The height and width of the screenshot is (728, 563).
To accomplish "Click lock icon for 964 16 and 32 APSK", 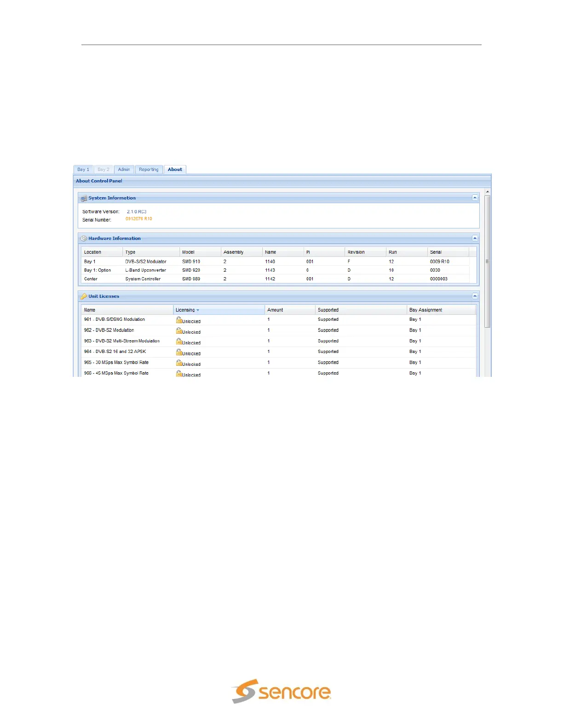I will (179, 352).
